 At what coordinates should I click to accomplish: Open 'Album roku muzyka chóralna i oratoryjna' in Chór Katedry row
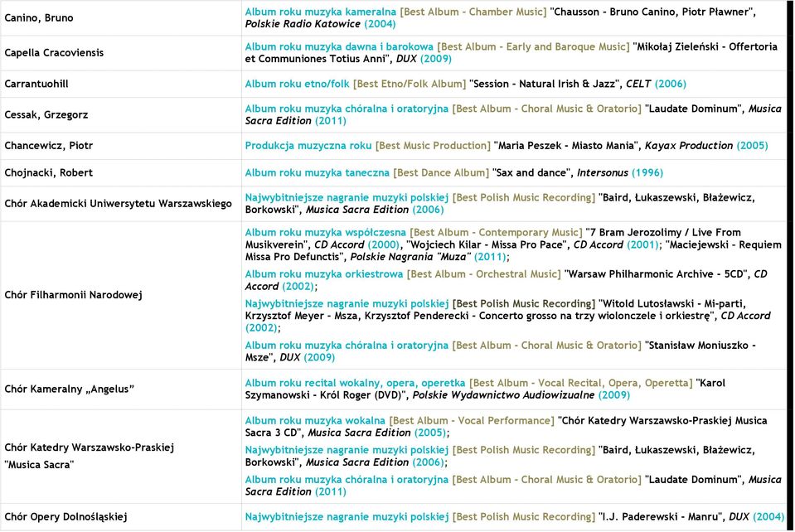[x=347, y=479]
